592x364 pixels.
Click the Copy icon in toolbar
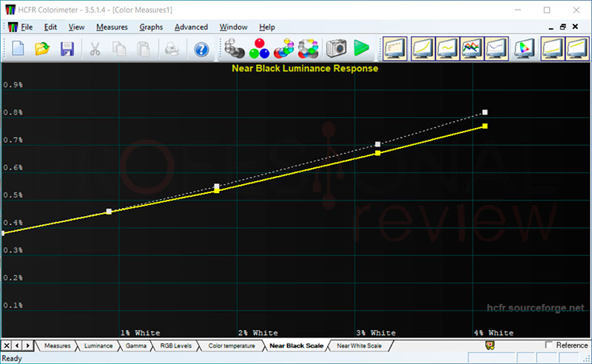pyautogui.click(x=119, y=49)
